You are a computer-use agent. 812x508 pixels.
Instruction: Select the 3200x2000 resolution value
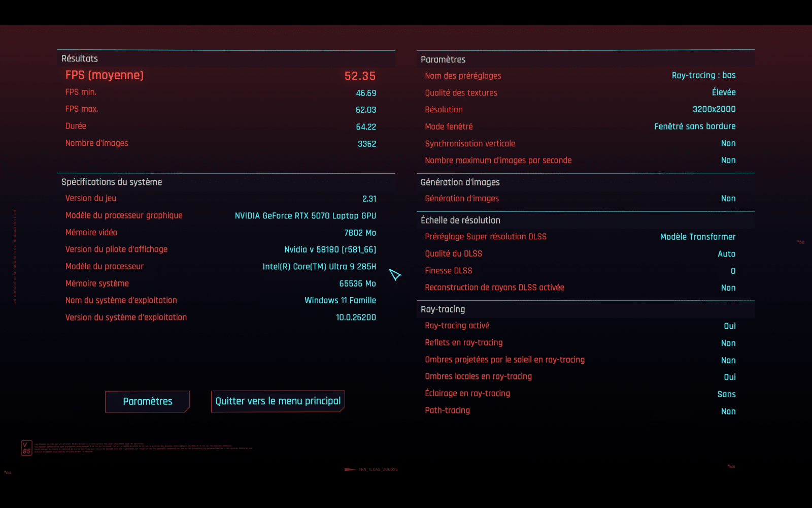[714, 109]
